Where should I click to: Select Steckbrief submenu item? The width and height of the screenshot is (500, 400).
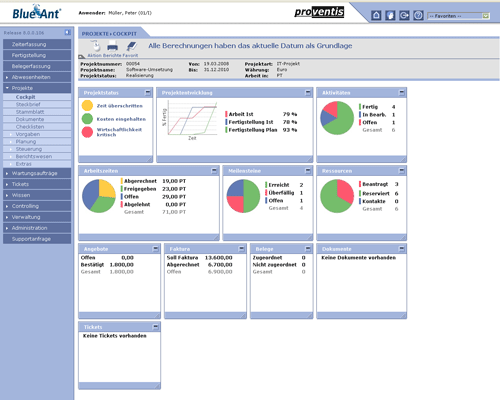tap(37, 104)
